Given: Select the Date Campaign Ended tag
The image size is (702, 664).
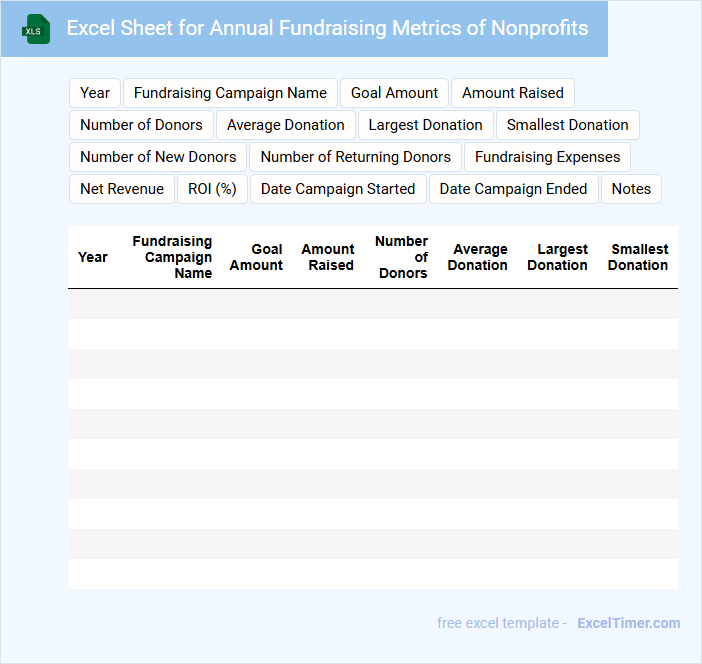Looking at the screenshot, I should pyautogui.click(x=513, y=189).
